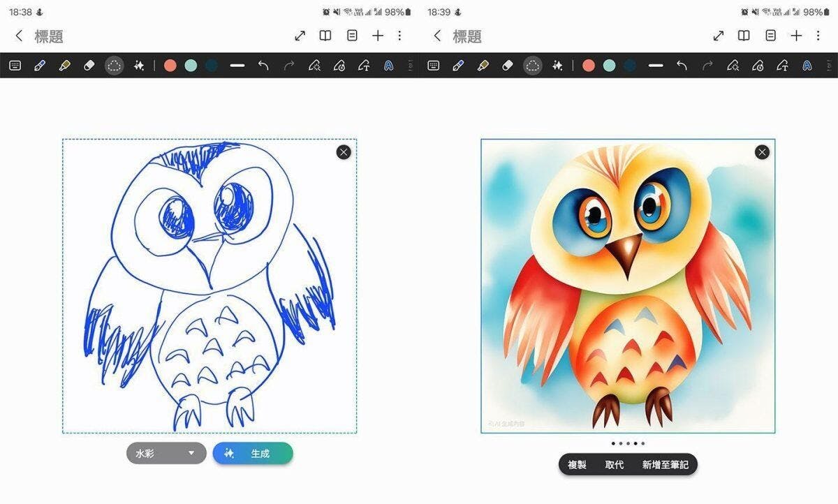Screen dimensions: 838x504
Task: Activate the AI sparkle tool in left toolbar
Action: tap(139, 66)
